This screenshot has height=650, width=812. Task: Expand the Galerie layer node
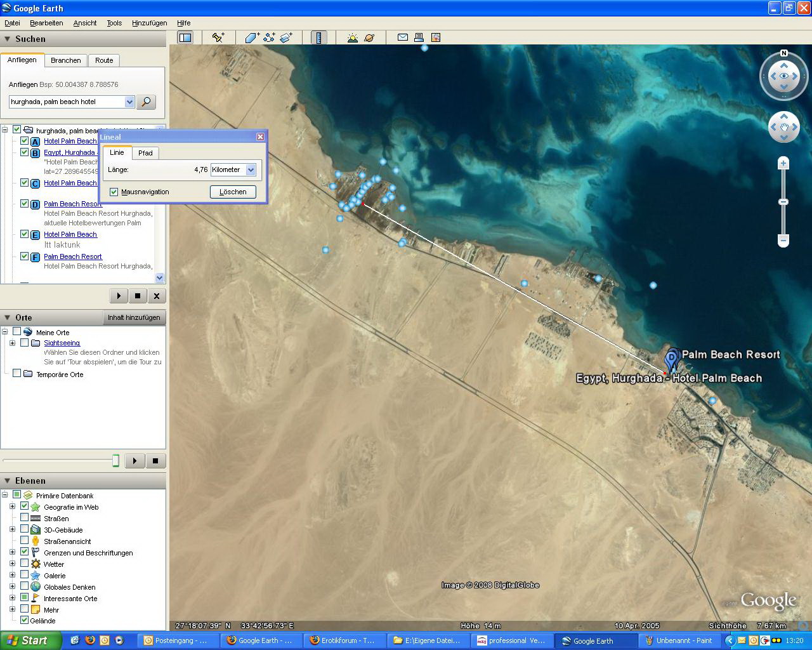[x=12, y=575]
